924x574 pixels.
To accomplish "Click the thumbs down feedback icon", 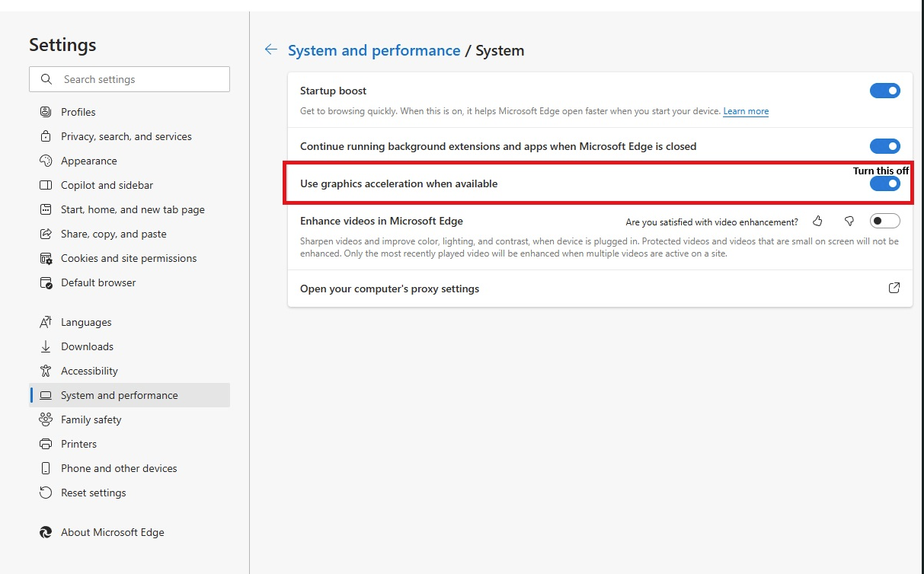I will tap(849, 222).
